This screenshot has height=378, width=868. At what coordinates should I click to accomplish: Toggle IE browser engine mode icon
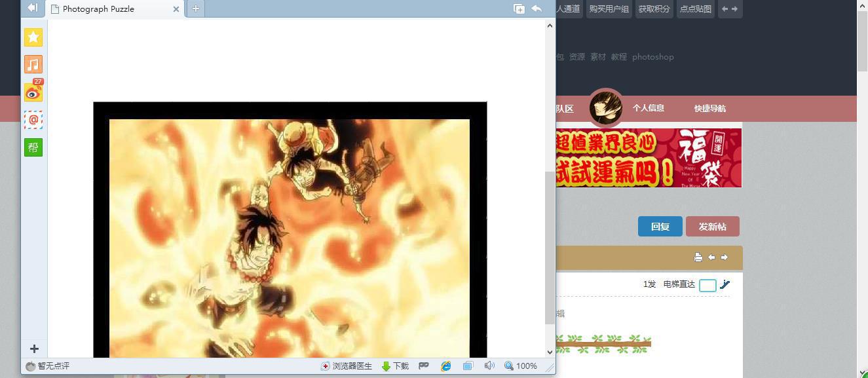[446, 366]
